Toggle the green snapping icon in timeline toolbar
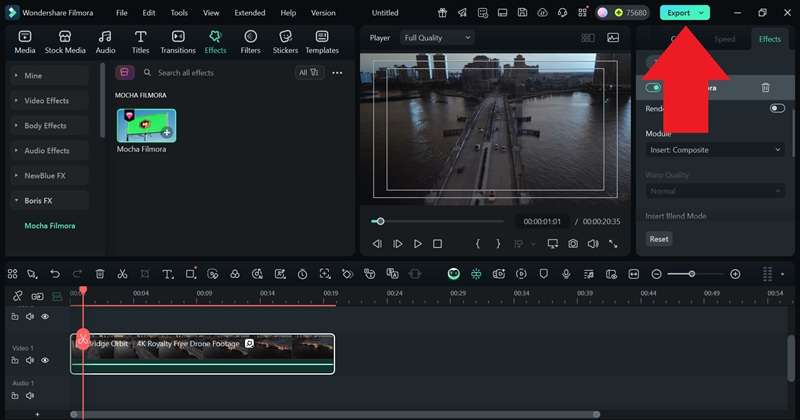 [476, 274]
